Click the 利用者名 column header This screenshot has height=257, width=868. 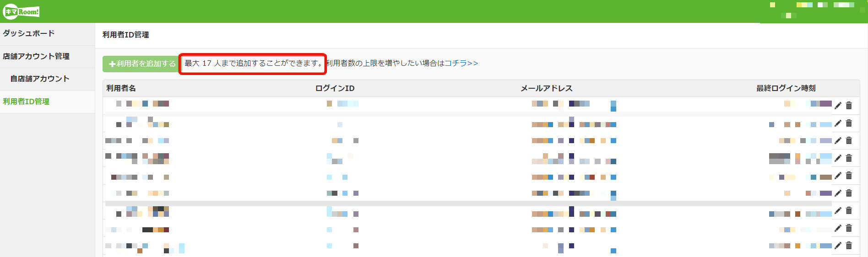(121, 88)
